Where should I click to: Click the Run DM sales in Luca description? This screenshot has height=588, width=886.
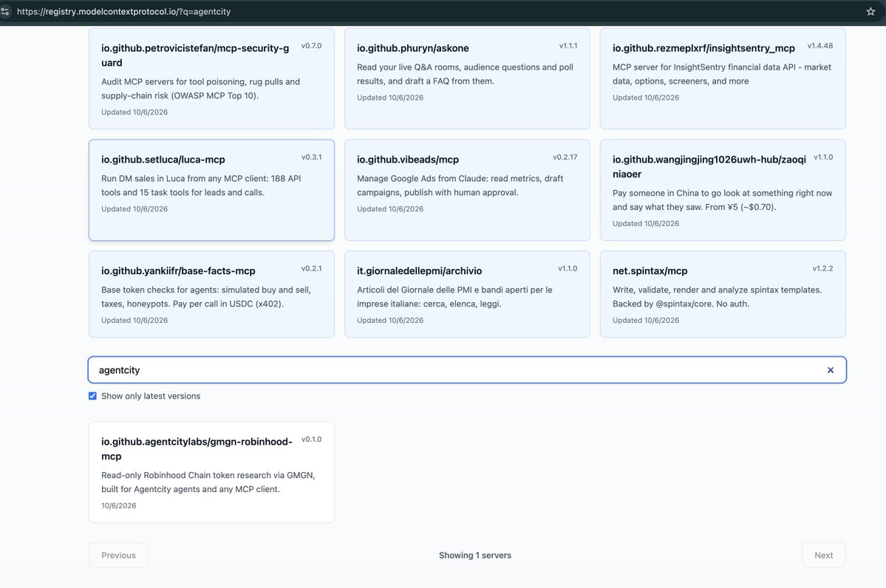click(x=201, y=185)
